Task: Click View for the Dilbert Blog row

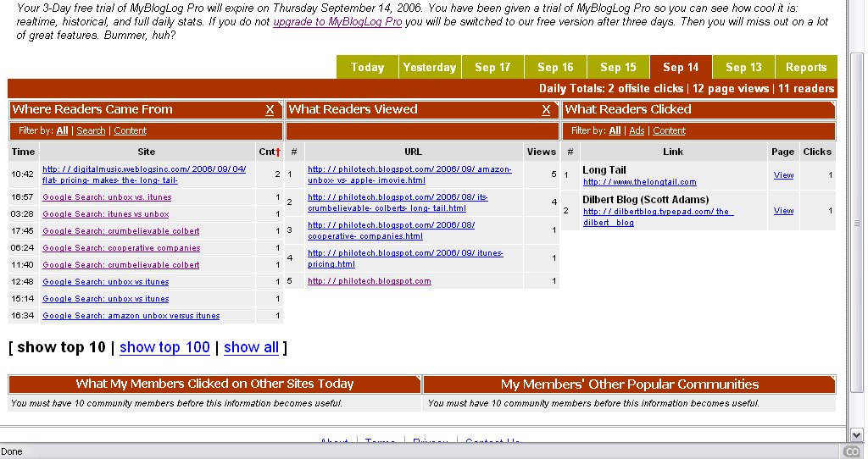Action: pyautogui.click(x=783, y=211)
